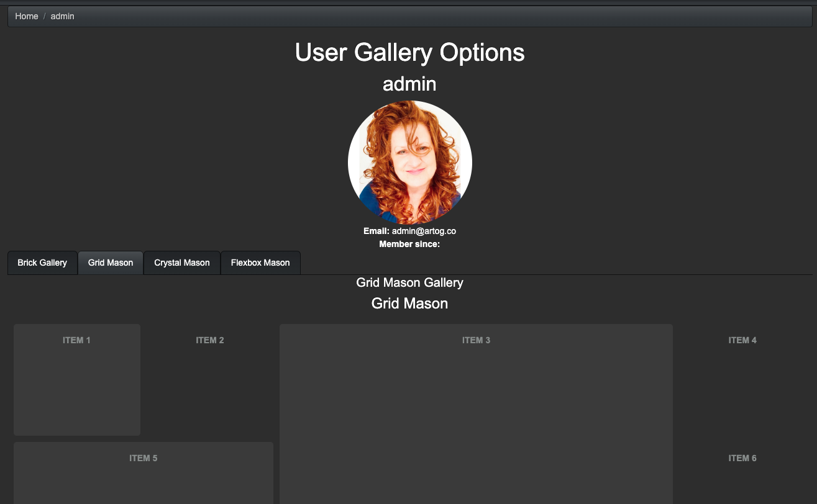Open the Brick Gallery tab
This screenshot has height=504, width=817.
click(x=42, y=263)
